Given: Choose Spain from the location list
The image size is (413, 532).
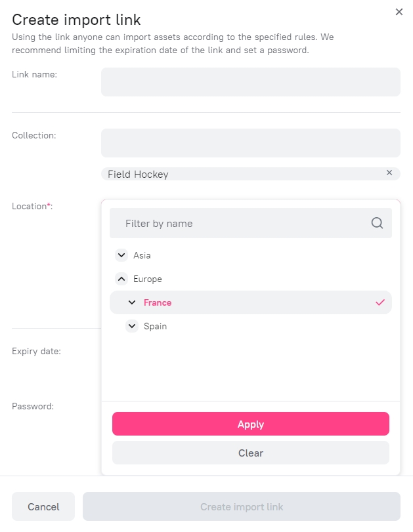Looking at the screenshot, I should [155, 327].
